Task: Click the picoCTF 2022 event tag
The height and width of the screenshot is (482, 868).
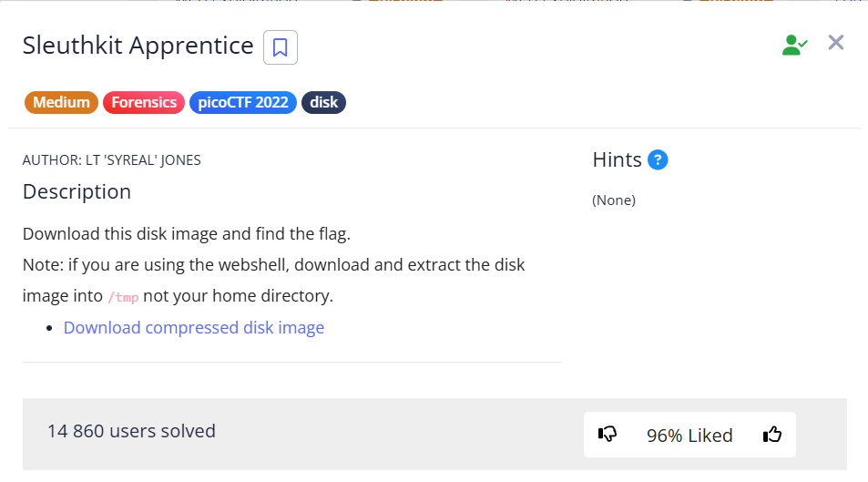Action: 243,102
